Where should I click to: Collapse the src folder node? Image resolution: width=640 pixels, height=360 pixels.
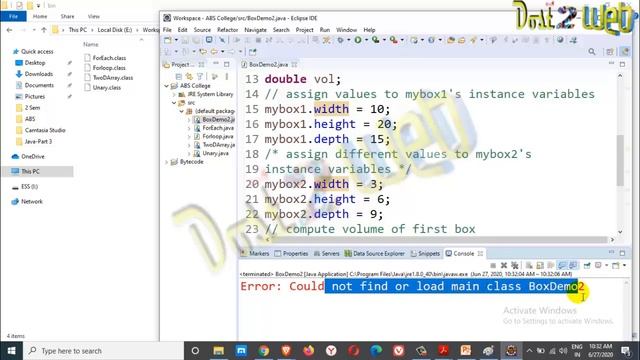point(174,103)
